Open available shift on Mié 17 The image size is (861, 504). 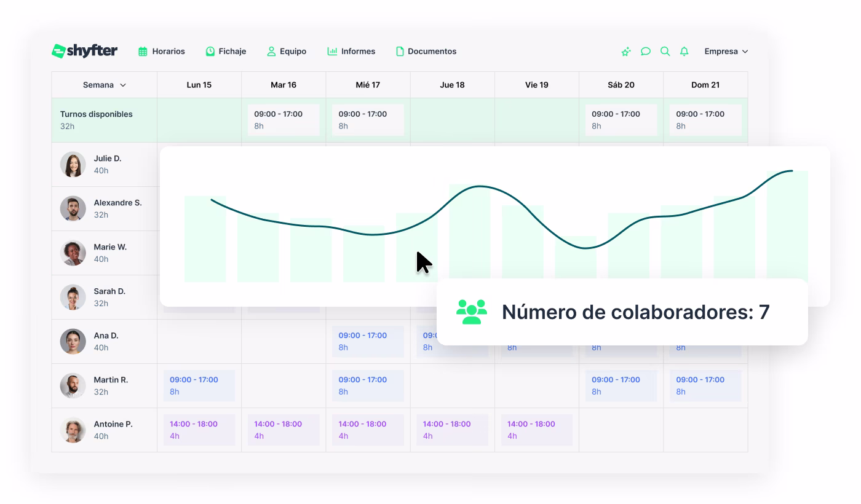368,120
